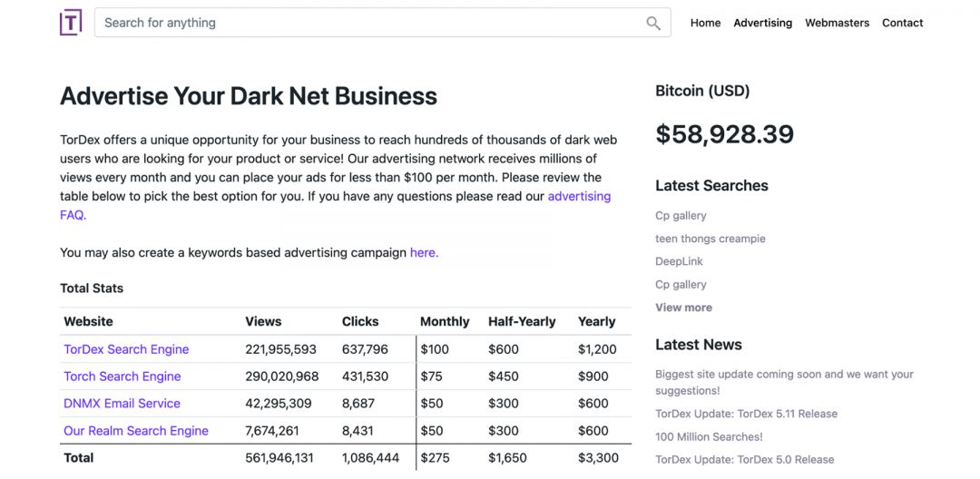Focus the "Search for anything" field

coord(372,23)
